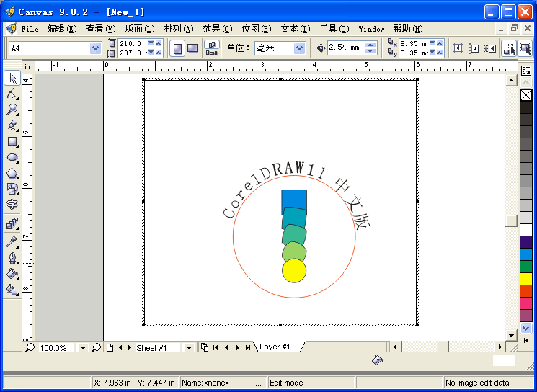
Task: Jump to the first layer arrow
Action: (216, 348)
